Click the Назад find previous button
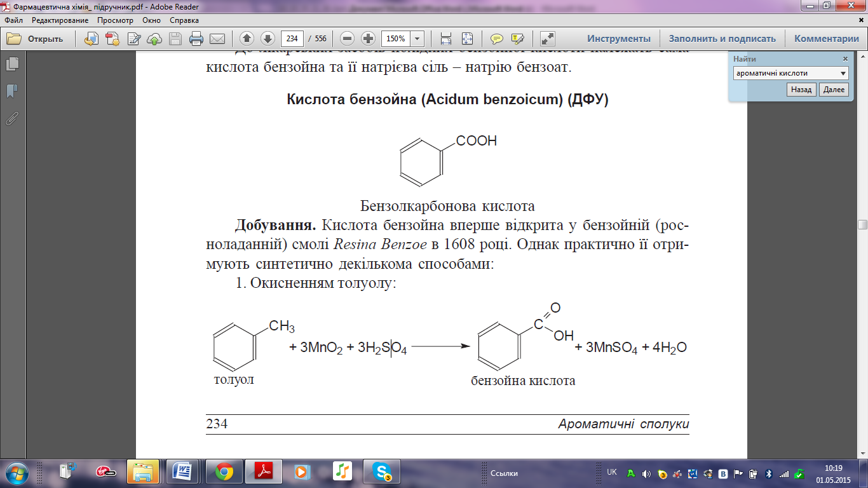Viewport: 868px width, 488px height. (x=801, y=90)
